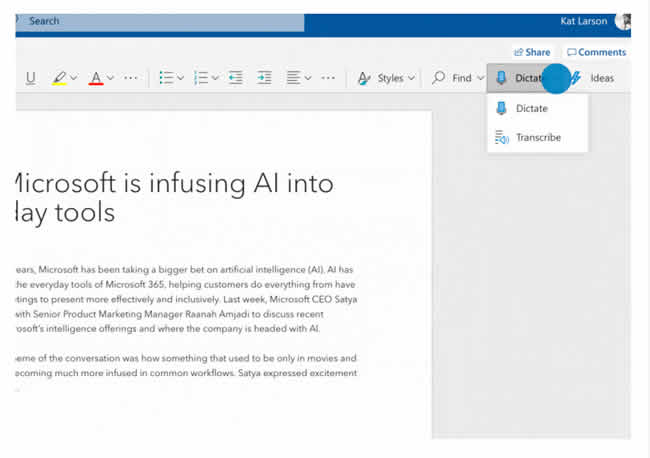Show more font options ellipsis
Viewport: 650px width, 458px height.
tap(131, 78)
